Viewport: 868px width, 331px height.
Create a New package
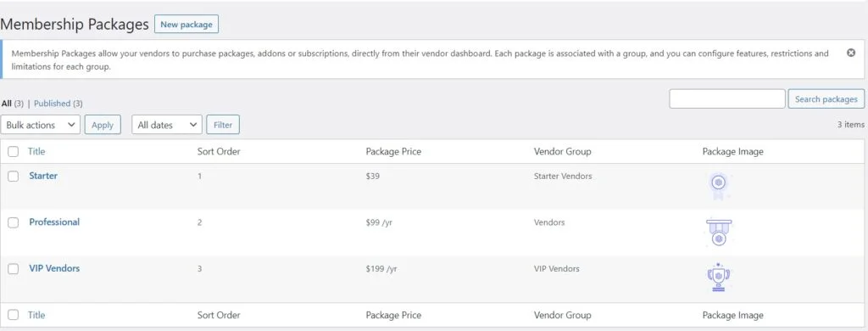click(x=186, y=25)
